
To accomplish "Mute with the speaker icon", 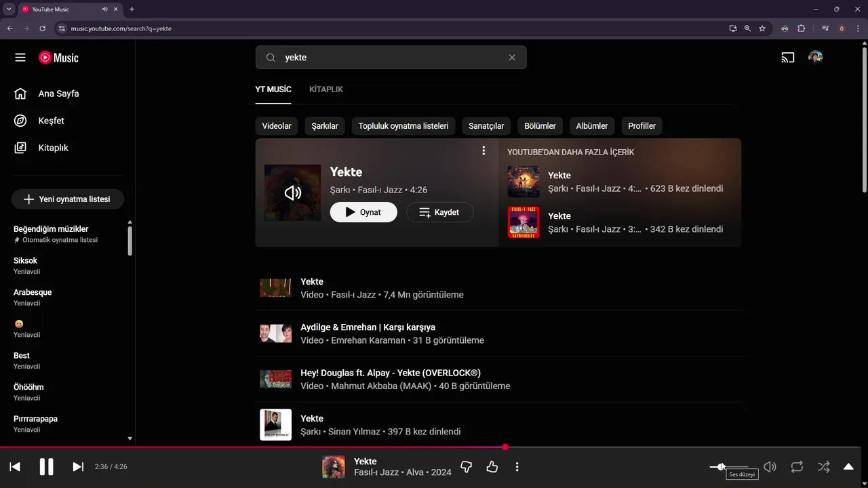I will tap(770, 466).
